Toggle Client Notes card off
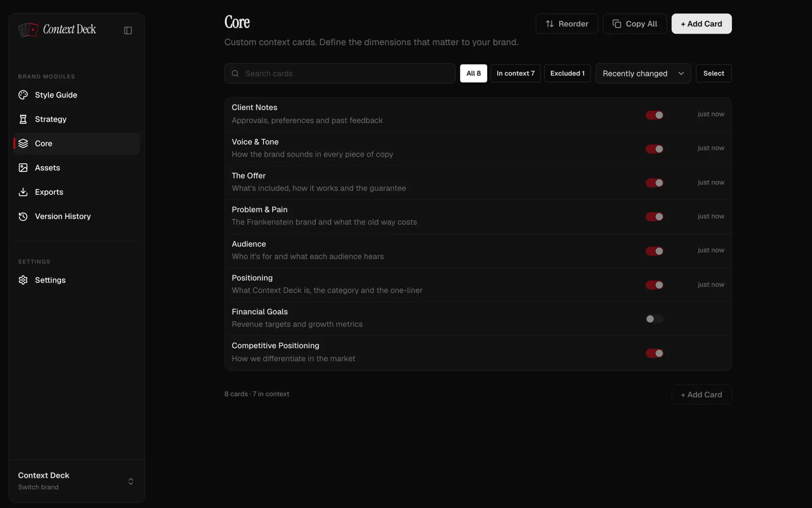This screenshot has width=812, height=508. click(x=654, y=115)
